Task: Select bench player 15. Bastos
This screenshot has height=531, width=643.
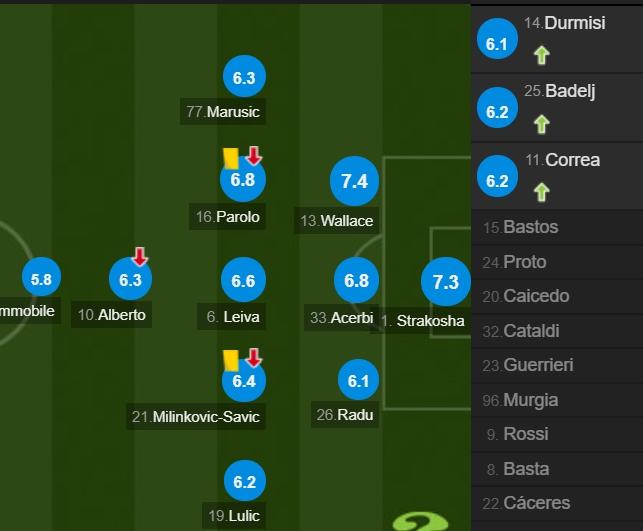Action: [557, 227]
